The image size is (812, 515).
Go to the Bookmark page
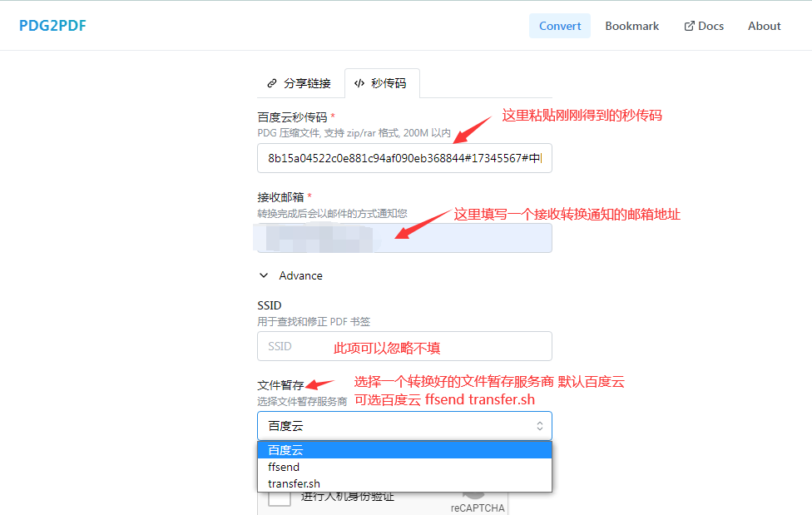631,26
